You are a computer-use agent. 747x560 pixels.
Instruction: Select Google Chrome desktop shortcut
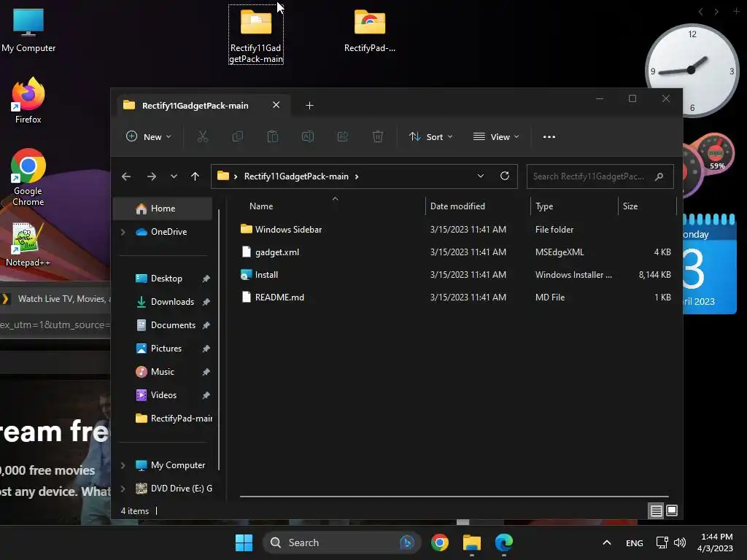(x=28, y=177)
